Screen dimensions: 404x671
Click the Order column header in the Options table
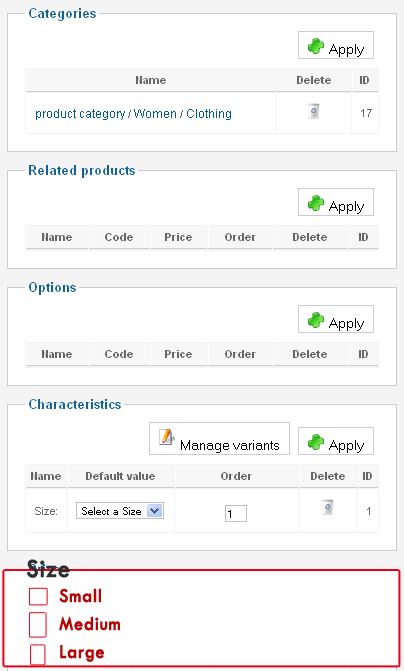click(x=240, y=354)
